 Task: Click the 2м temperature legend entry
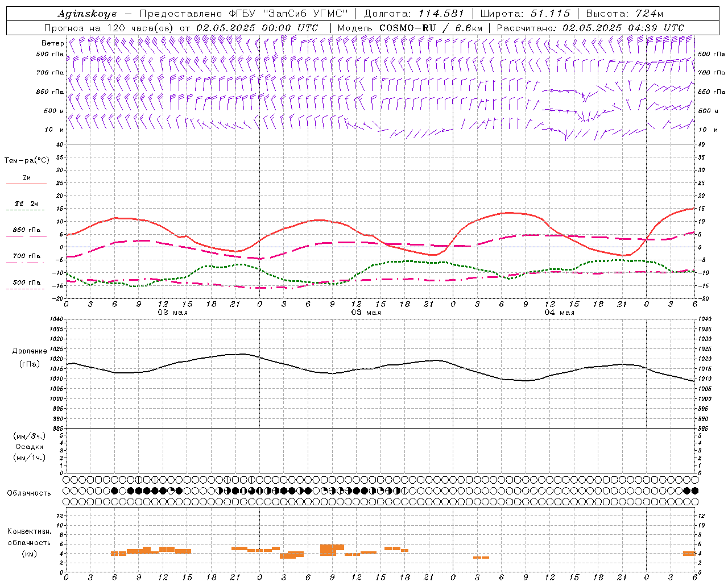[27, 178]
